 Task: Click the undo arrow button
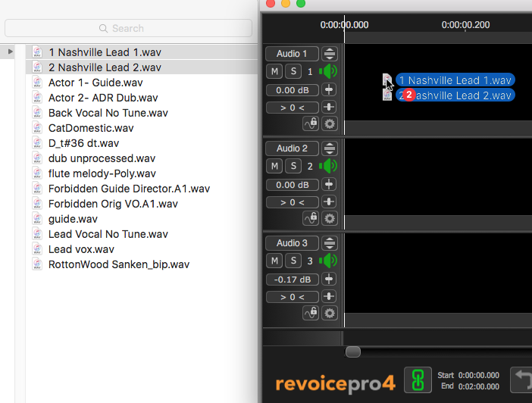tap(523, 379)
